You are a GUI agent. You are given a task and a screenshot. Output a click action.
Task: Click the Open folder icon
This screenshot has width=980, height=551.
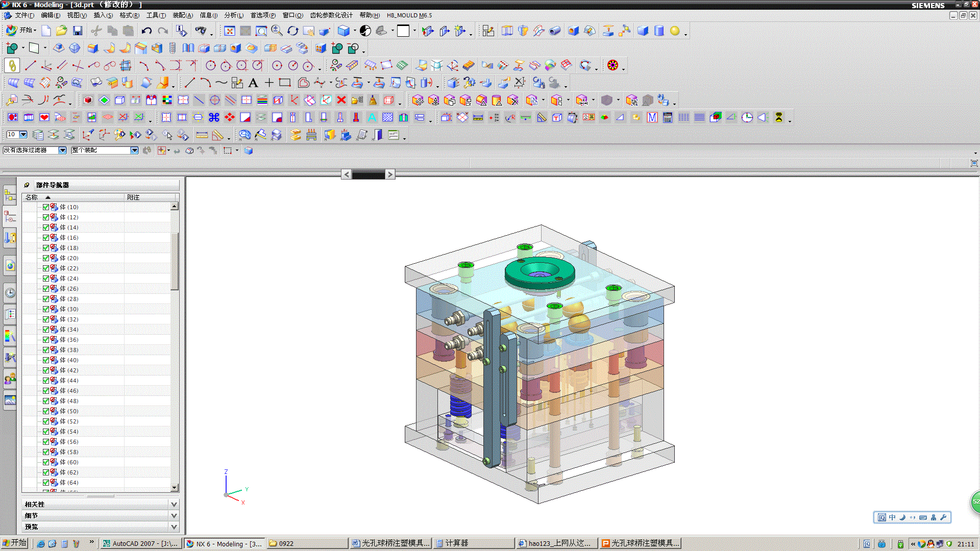coord(62,31)
